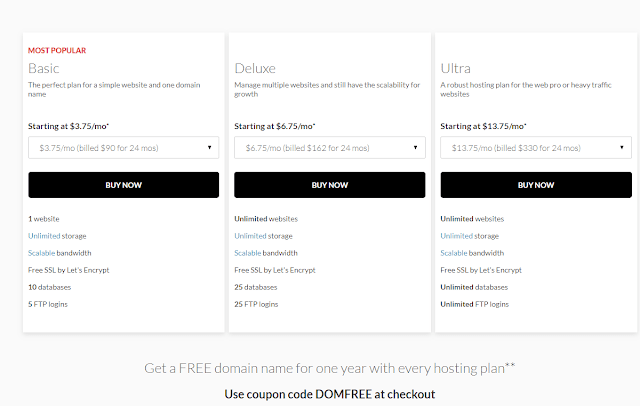Select 'Scalable bandwidth' in the Deluxe plan
The image size is (640, 406).
pos(264,253)
